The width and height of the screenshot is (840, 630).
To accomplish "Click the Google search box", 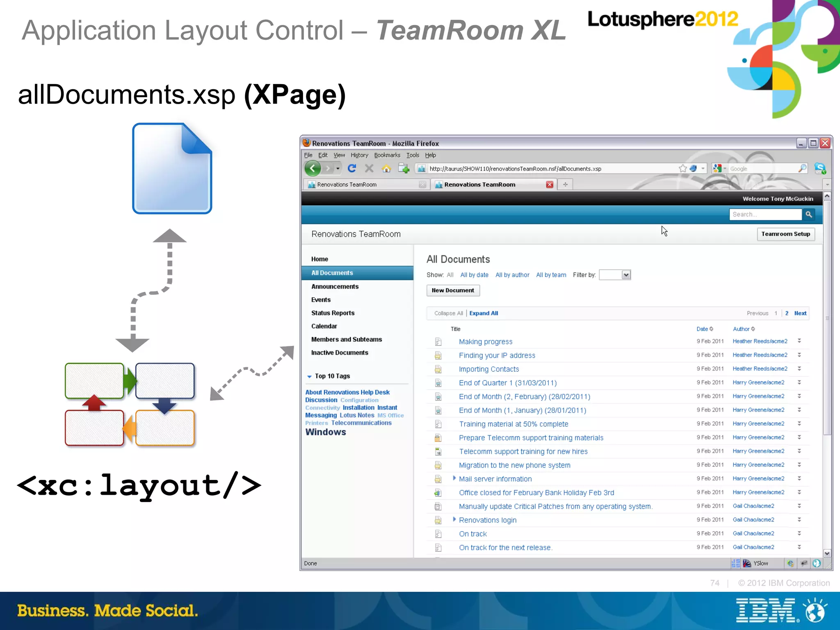I will (762, 169).
